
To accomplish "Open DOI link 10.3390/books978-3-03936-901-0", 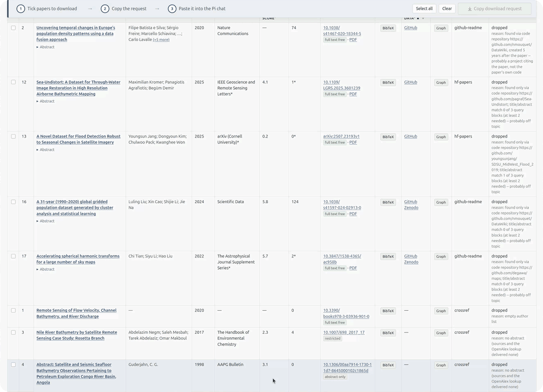I will point(346,313).
